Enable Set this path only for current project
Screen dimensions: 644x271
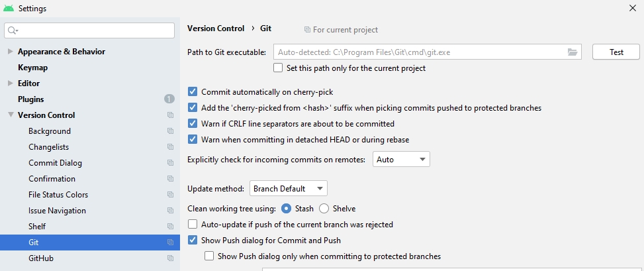click(x=278, y=68)
